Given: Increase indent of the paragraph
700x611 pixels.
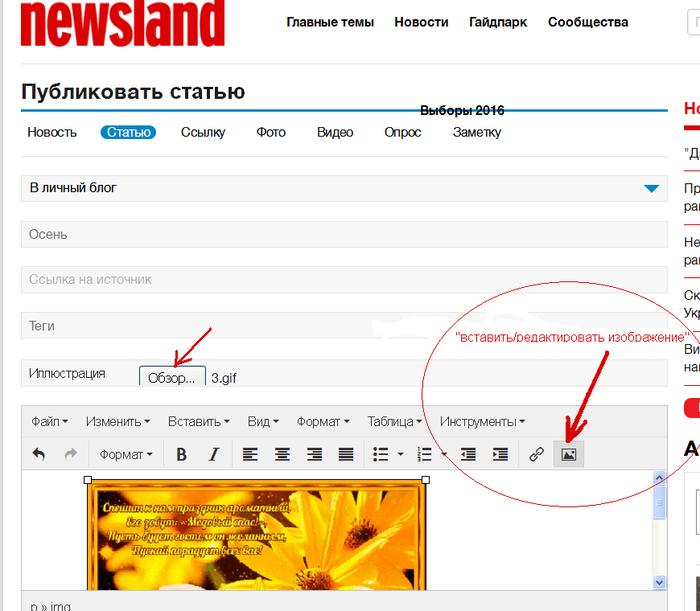Looking at the screenshot, I should coord(500,454).
